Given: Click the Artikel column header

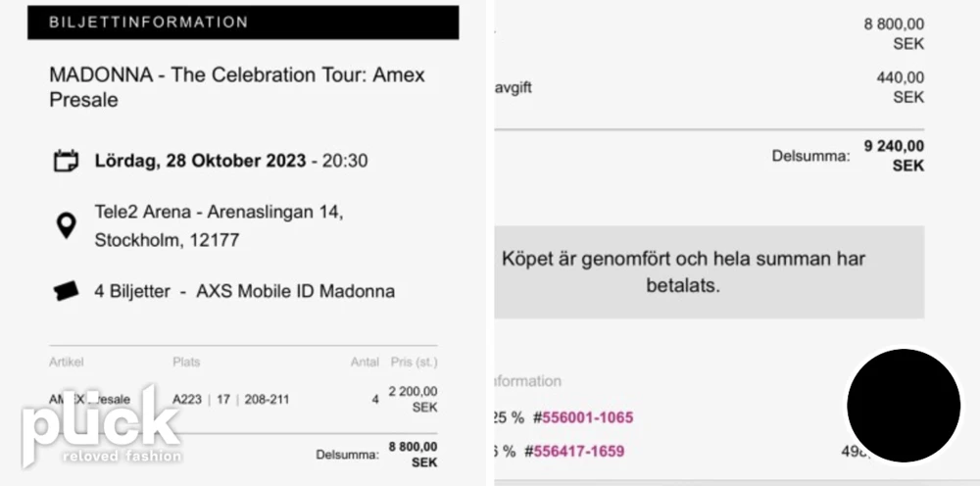Looking at the screenshot, I should click(x=67, y=362).
